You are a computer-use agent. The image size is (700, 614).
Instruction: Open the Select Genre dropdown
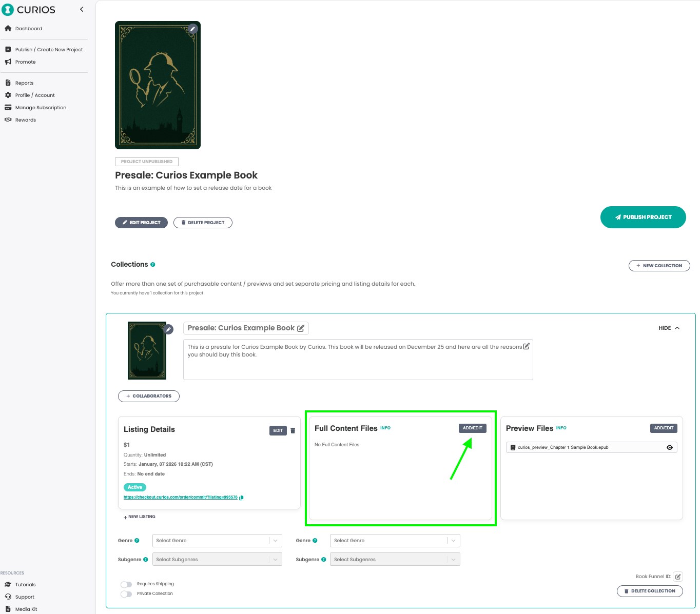click(217, 540)
